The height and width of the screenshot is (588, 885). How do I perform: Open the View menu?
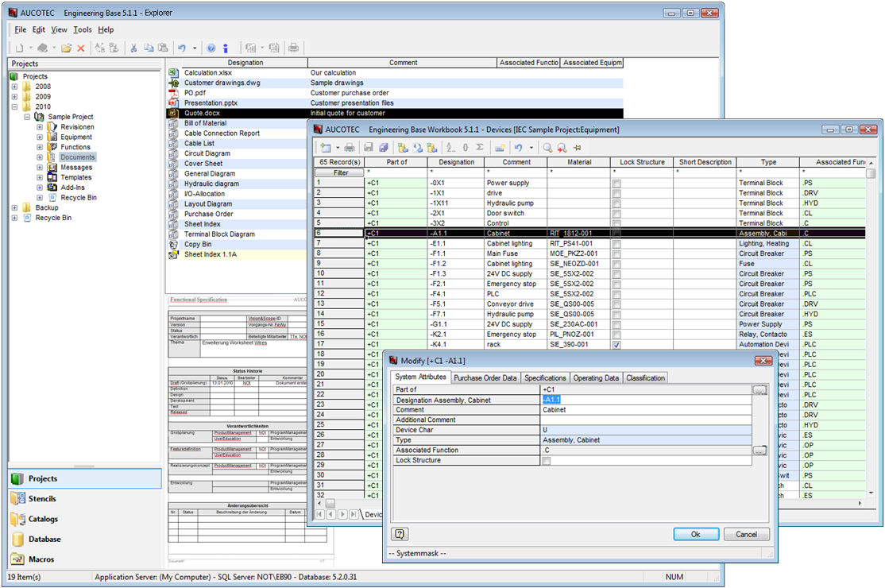click(x=59, y=29)
